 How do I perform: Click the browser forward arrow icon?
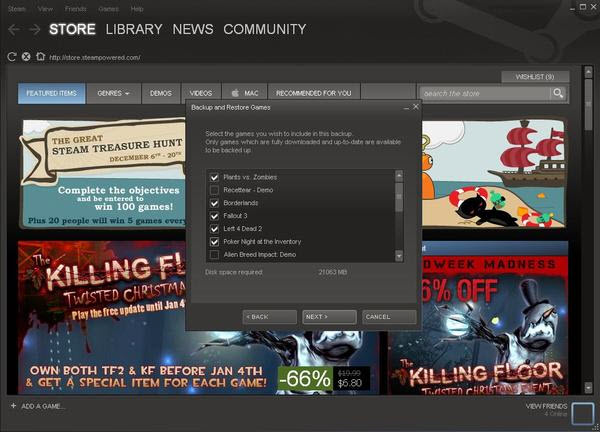(33, 30)
